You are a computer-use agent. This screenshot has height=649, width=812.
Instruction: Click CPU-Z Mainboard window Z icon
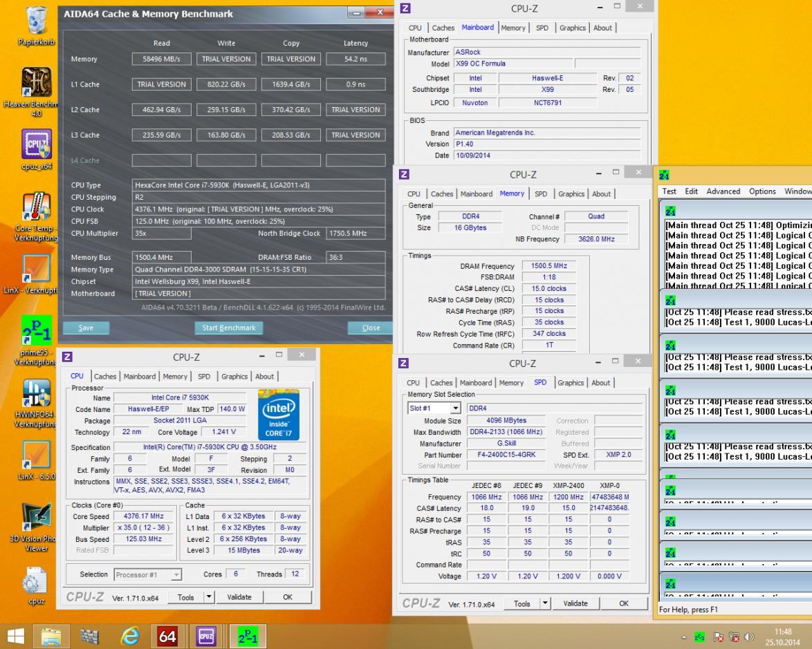(x=405, y=8)
